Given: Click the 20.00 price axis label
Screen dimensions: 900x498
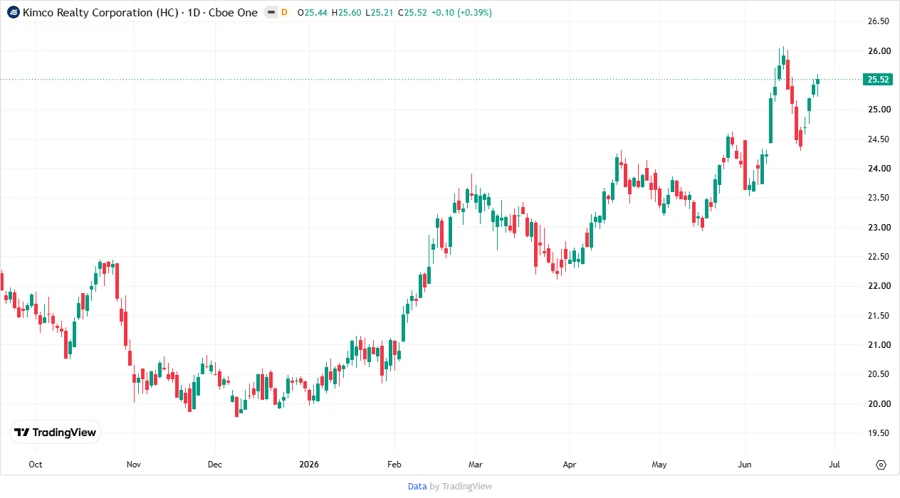Looking at the screenshot, I should (x=879, y=404).
